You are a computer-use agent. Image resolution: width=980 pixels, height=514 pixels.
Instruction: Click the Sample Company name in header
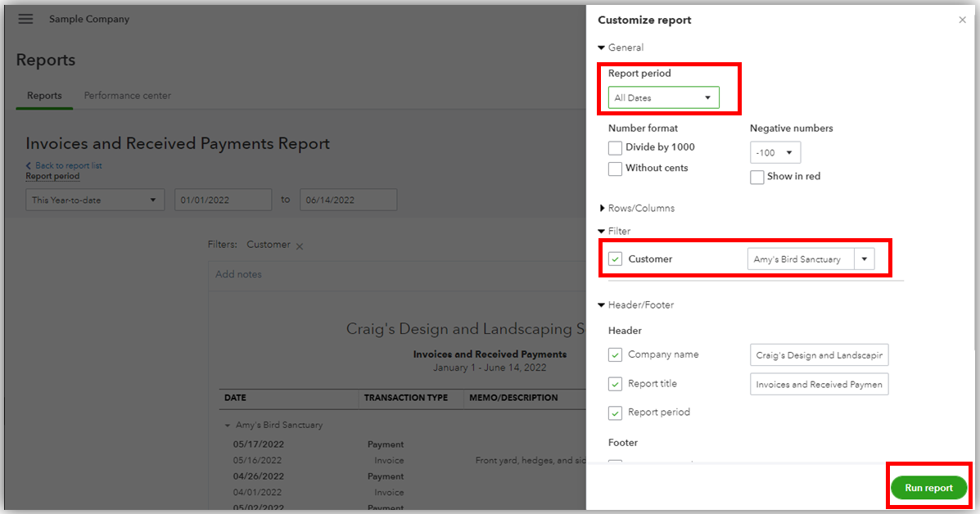point(89,19)
